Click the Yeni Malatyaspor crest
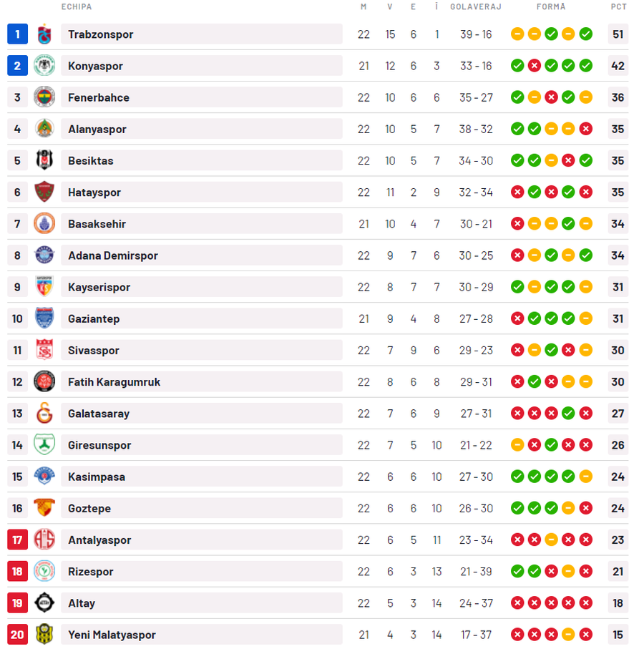 coord(44,634)
